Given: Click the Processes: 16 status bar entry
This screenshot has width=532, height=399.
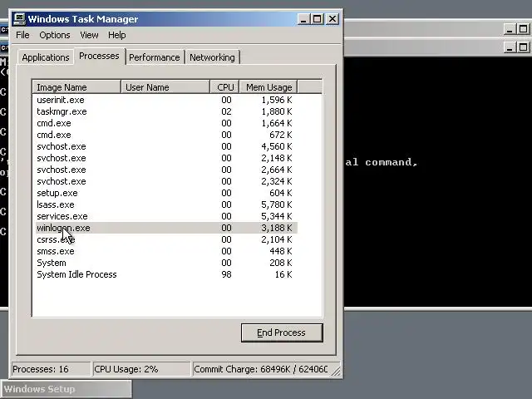Looking at the screenshot, I should [x=51, y=369].
